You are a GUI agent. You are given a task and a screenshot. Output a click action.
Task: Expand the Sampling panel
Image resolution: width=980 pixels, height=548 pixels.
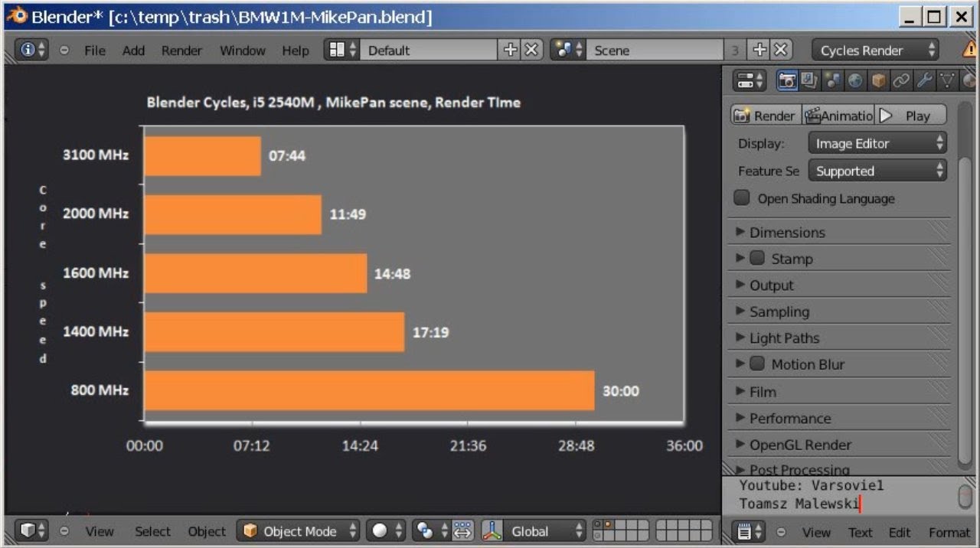(x=779, y=312)
